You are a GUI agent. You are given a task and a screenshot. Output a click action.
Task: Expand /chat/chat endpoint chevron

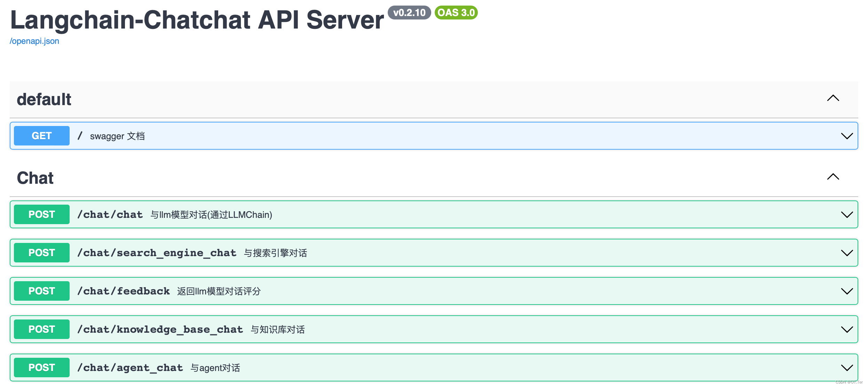pos(846,215)
